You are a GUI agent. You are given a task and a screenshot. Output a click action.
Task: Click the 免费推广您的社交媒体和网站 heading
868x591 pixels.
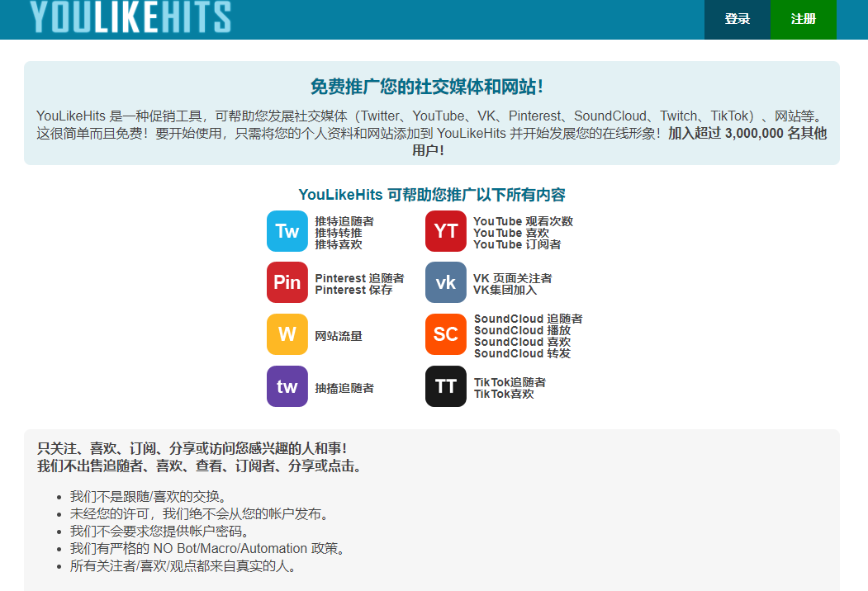(426, 87)
